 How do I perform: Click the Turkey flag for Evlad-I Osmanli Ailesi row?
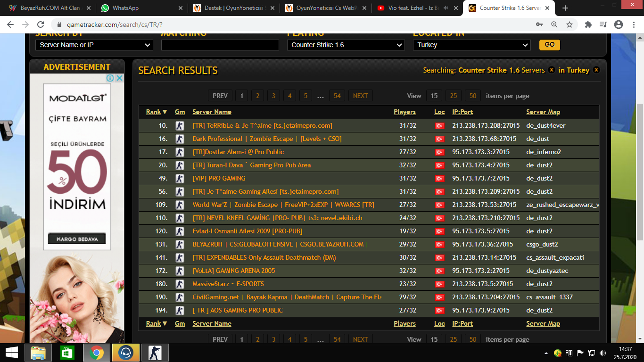click(439, 231)
